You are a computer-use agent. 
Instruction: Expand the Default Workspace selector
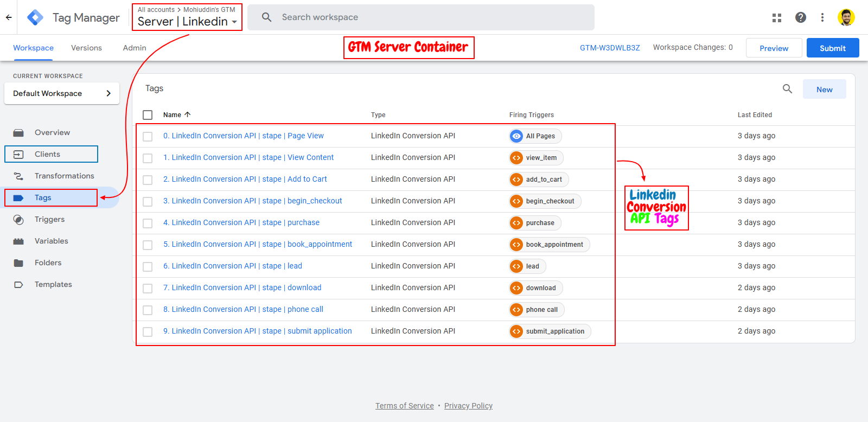(62, 93)
